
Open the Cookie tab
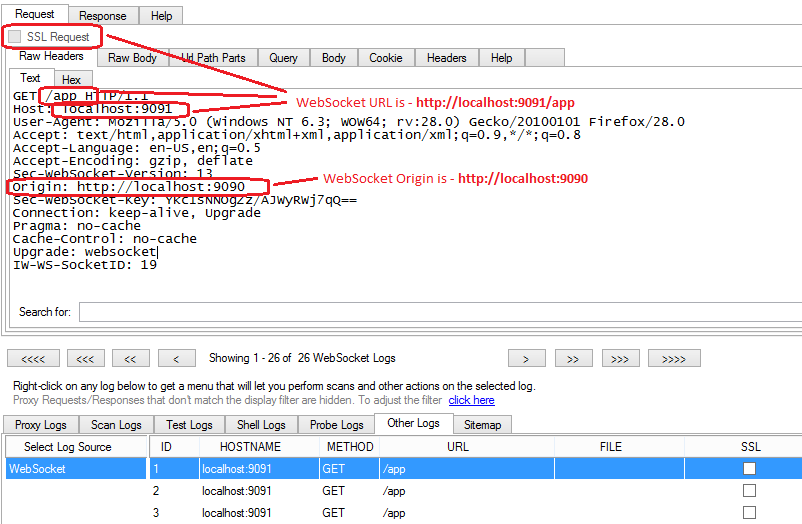pyautogui.click(x=386, y=58)
